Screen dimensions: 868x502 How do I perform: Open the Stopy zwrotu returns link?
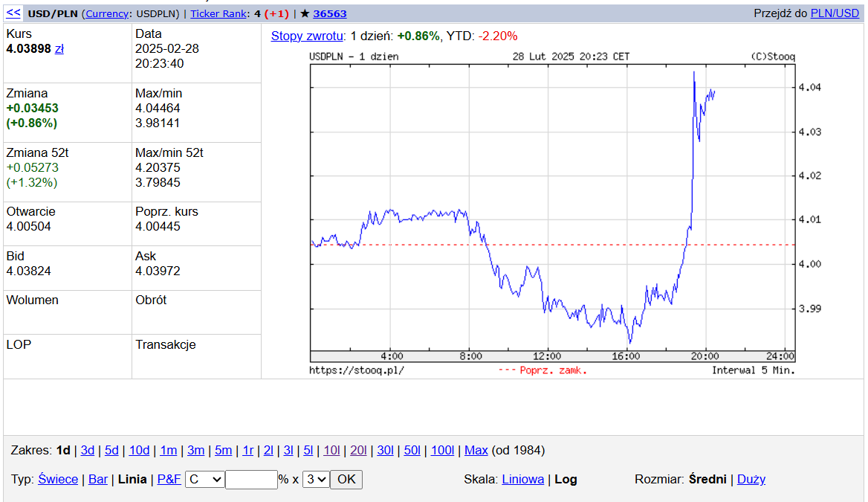click(307, 36)
